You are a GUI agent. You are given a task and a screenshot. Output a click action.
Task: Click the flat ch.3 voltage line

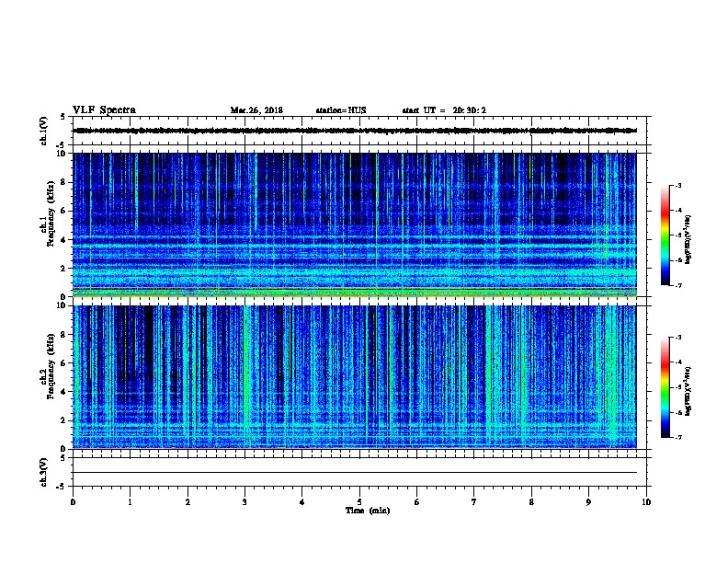(x=355, y=473)
